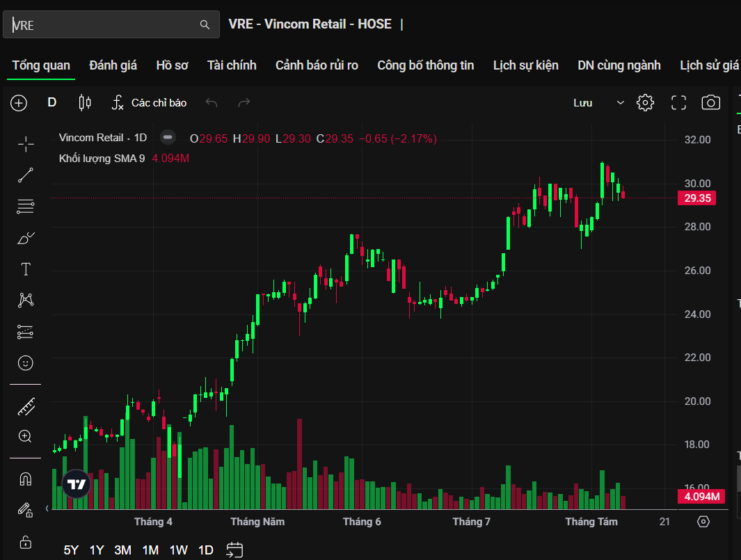
Task: Set the chart range to 1Y
Action: (97, 550)
